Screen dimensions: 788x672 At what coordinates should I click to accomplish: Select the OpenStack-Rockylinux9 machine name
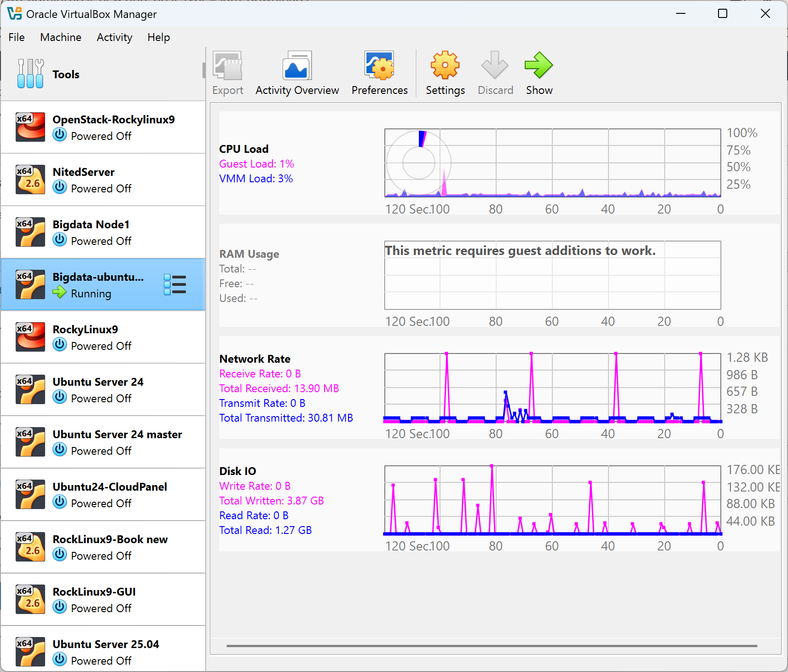tap(114, 120)
